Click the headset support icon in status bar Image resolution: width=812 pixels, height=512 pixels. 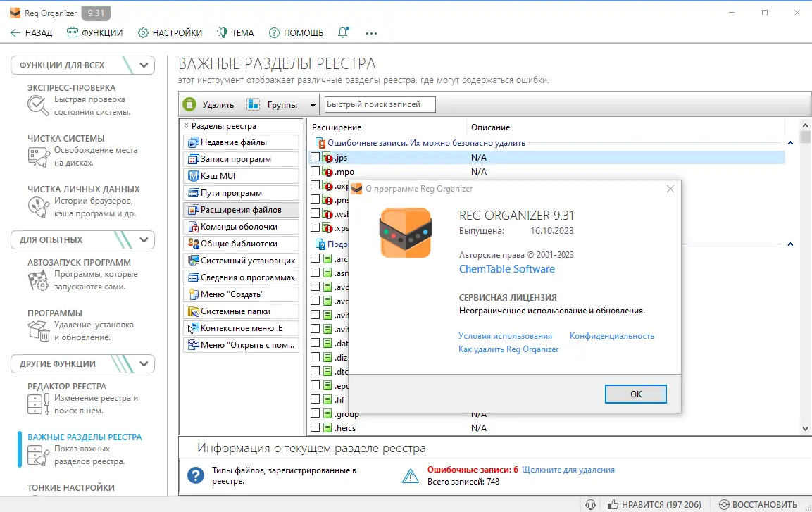click(x=590, y=504)
